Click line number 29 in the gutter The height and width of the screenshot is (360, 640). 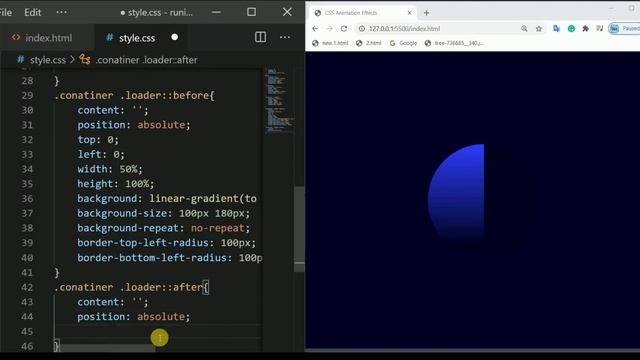pos(27,96)
